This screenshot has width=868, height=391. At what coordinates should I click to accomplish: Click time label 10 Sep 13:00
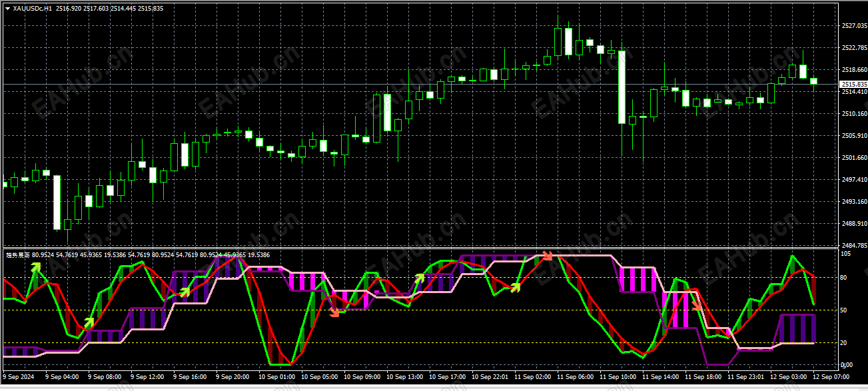point(406,377)
